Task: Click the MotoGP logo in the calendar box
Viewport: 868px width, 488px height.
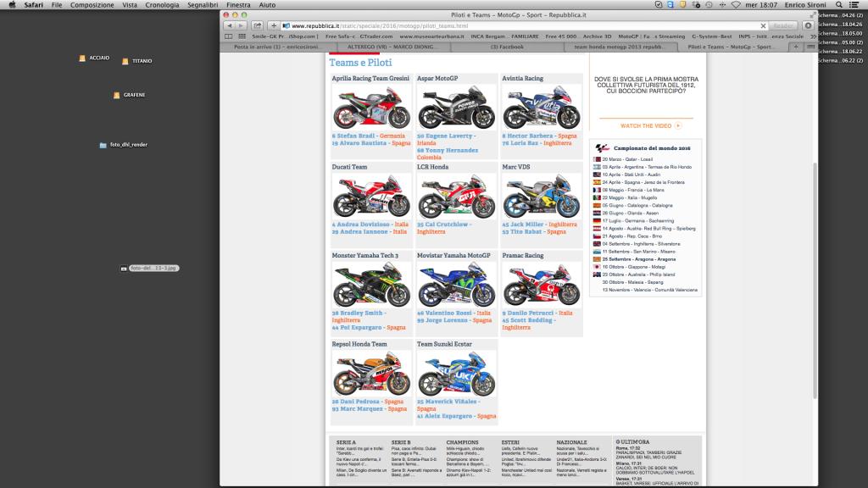Action: pos(603,148)
